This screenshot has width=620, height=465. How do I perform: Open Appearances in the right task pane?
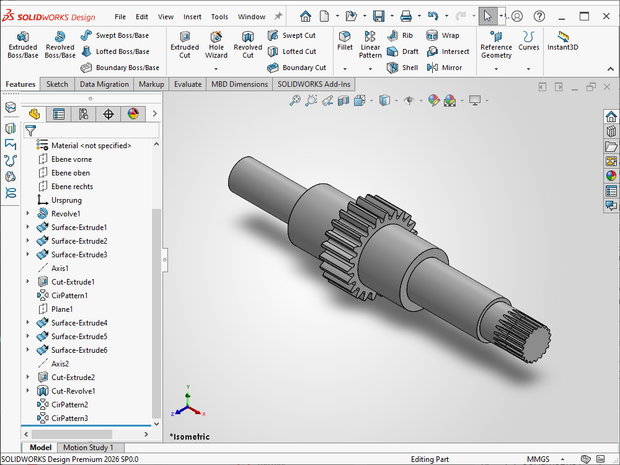[611, 175]
